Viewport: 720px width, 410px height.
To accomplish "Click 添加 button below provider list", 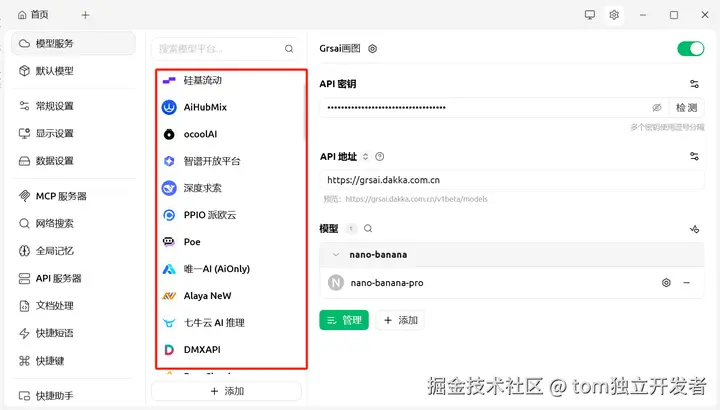I will 226,391.
